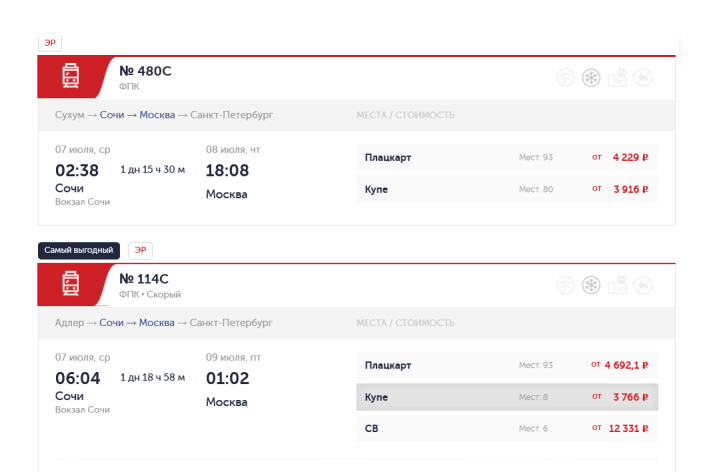Screen dimensions: 720x476
Task: Click the snowflake icon for train 114С
Action: click(x=591, y=285)
